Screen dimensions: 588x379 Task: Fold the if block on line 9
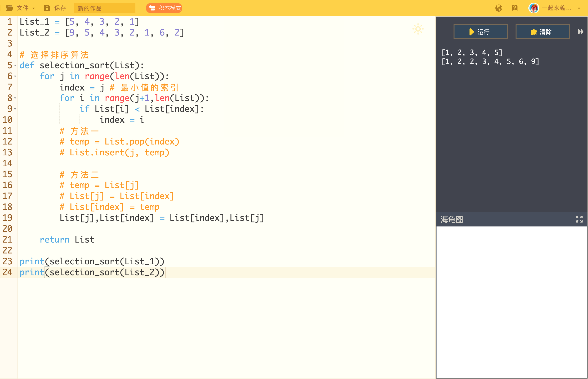click(x=15, y=109)
